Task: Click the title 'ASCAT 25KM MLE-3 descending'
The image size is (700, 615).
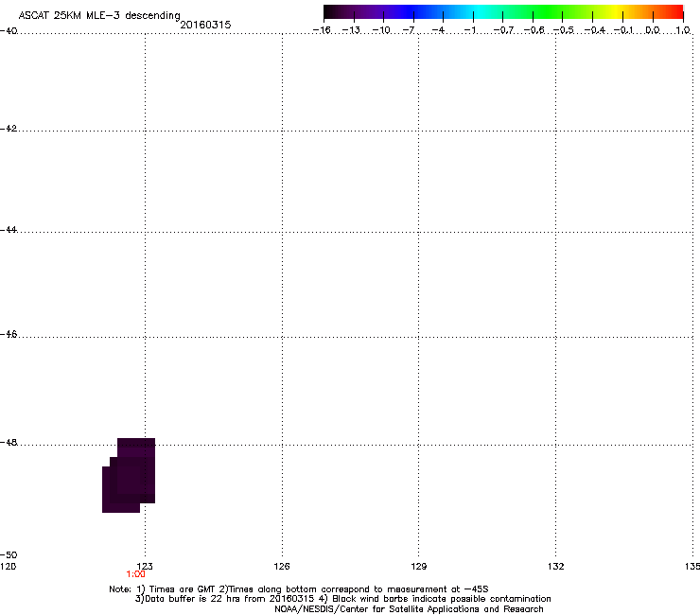Action: point(99,16)
